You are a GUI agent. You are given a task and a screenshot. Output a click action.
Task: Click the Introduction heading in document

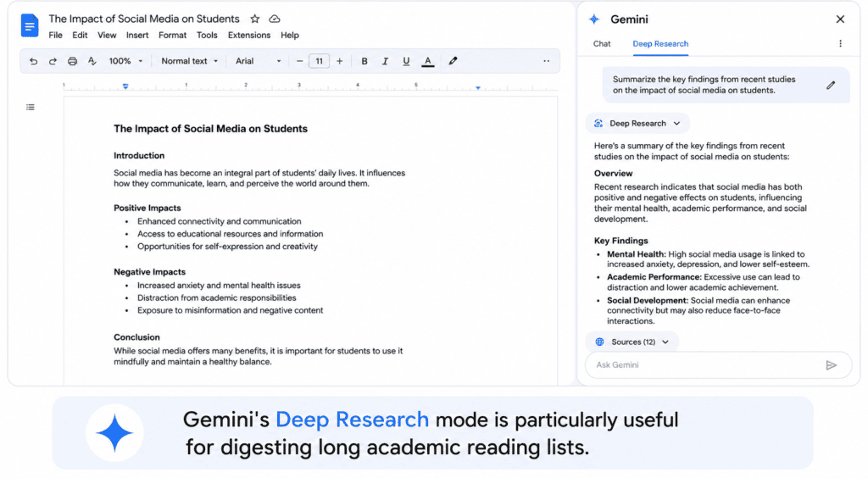[139, 156]
